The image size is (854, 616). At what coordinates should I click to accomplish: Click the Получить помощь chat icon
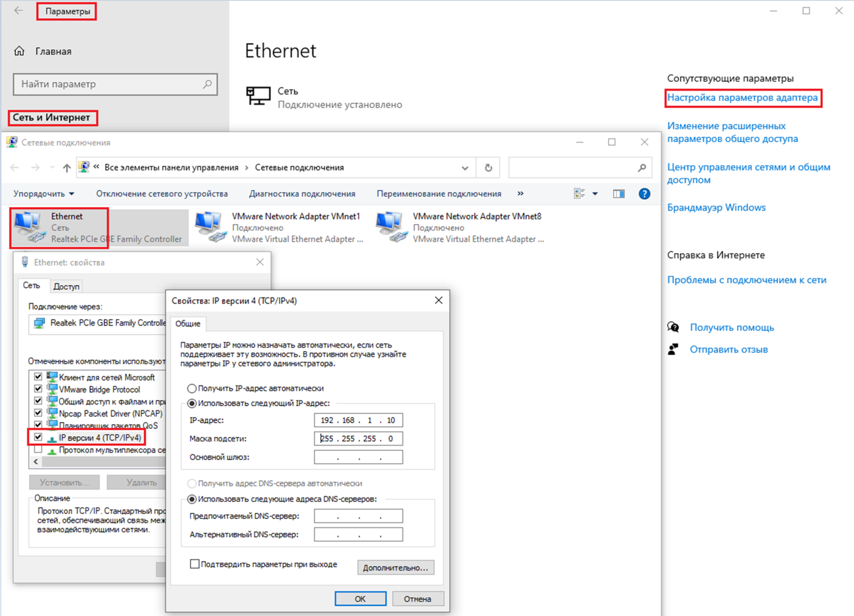(x=673, y=327)
